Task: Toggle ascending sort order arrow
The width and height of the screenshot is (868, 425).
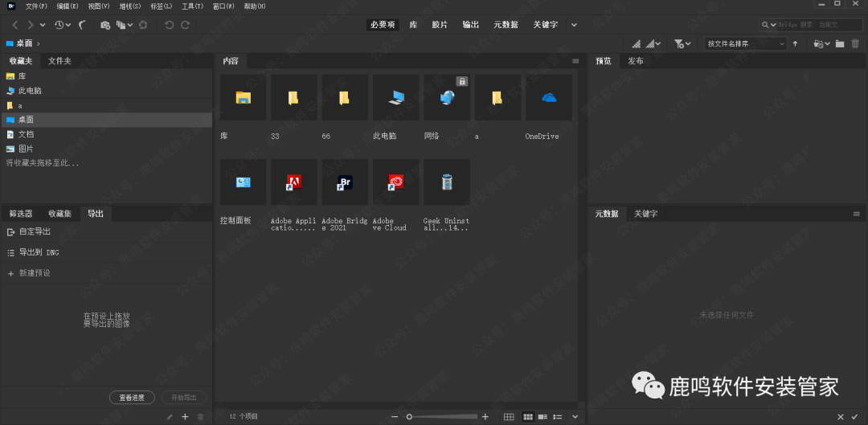Action: point(796,43)
